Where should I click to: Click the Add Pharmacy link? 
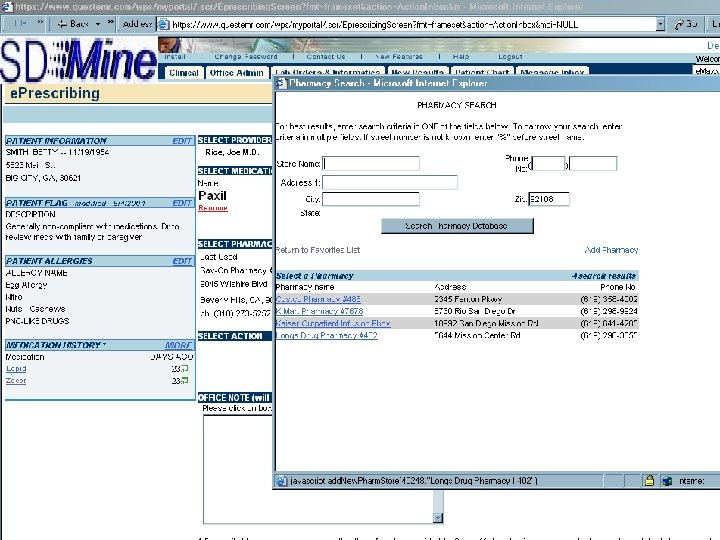611,250
